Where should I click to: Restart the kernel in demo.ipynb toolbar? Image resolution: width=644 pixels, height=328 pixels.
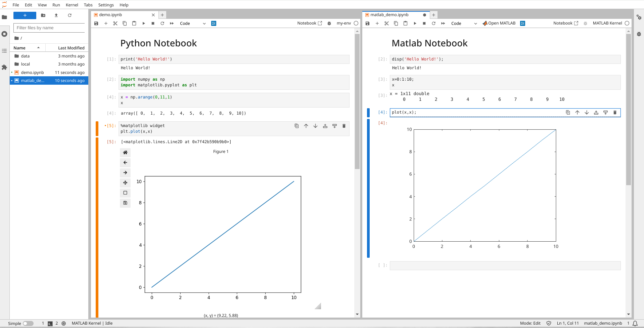162,24
